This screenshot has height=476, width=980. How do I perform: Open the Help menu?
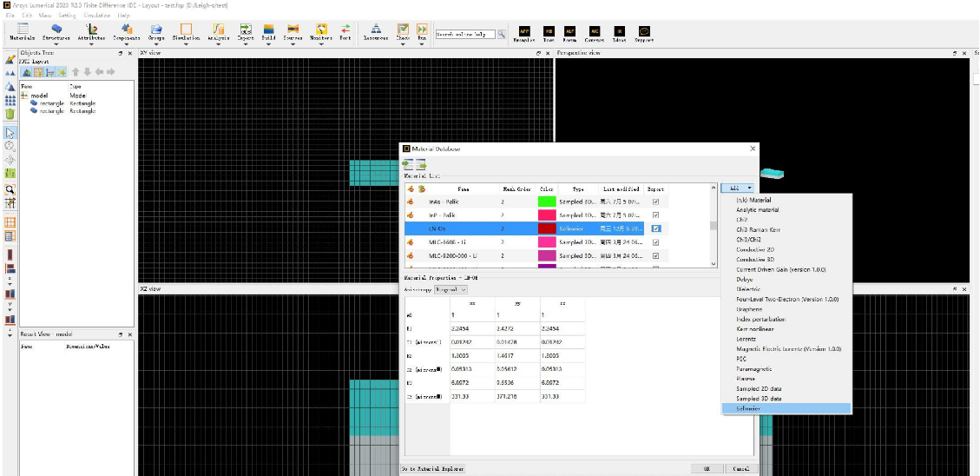click(x=123, y=15)
